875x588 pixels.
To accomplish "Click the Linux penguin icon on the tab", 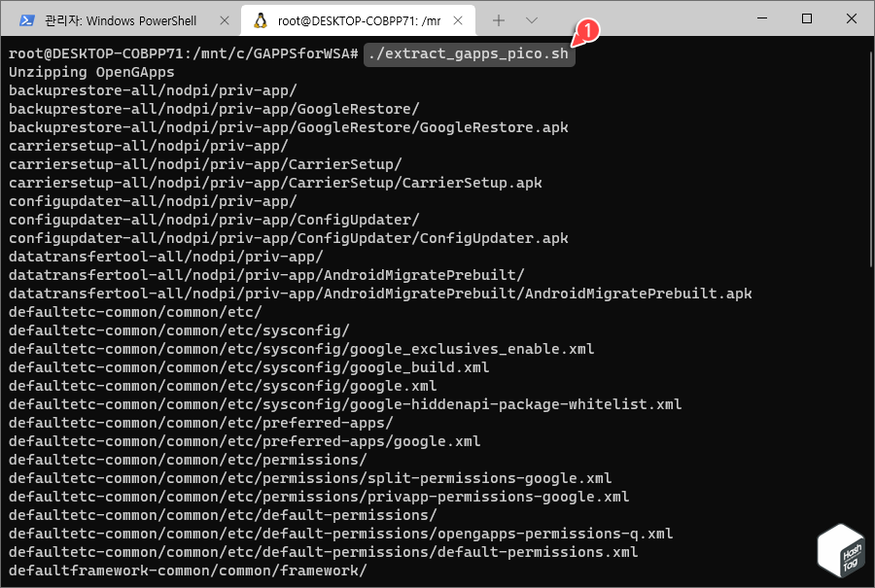I will click(x=260, y=20).
